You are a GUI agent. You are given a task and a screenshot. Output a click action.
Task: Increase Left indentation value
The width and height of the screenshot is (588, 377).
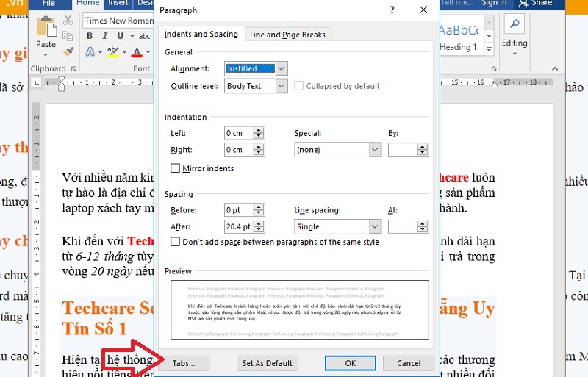tap(259, 130)
